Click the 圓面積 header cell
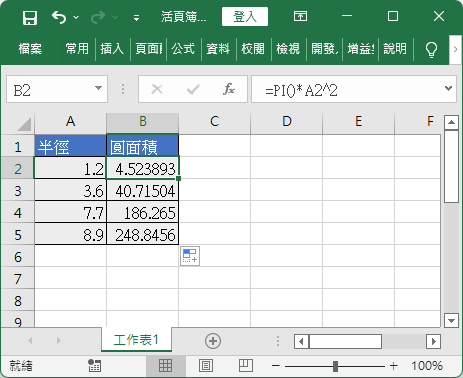 (143, 146)
